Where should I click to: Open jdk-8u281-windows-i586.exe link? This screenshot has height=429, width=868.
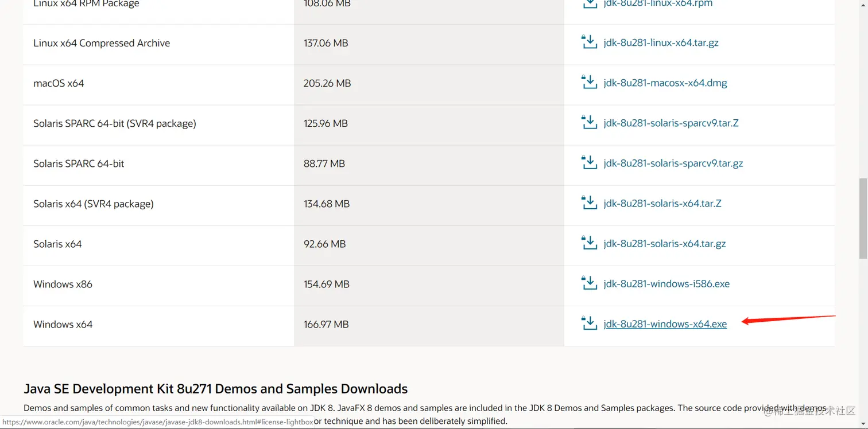[x=666, y=284]
